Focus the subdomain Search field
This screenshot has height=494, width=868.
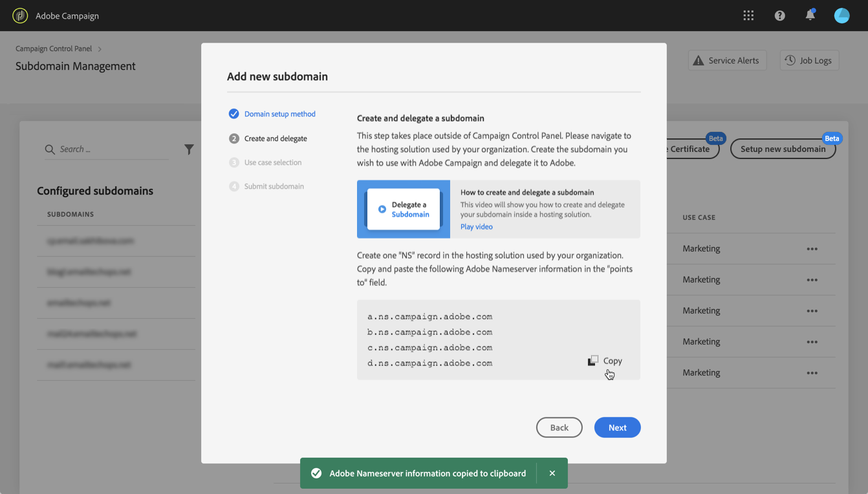tap(107, 149)
